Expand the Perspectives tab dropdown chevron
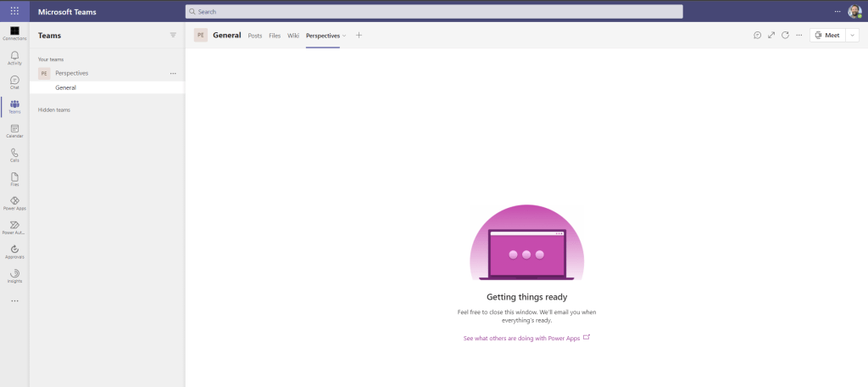The image size is (868, 387). 344,36
